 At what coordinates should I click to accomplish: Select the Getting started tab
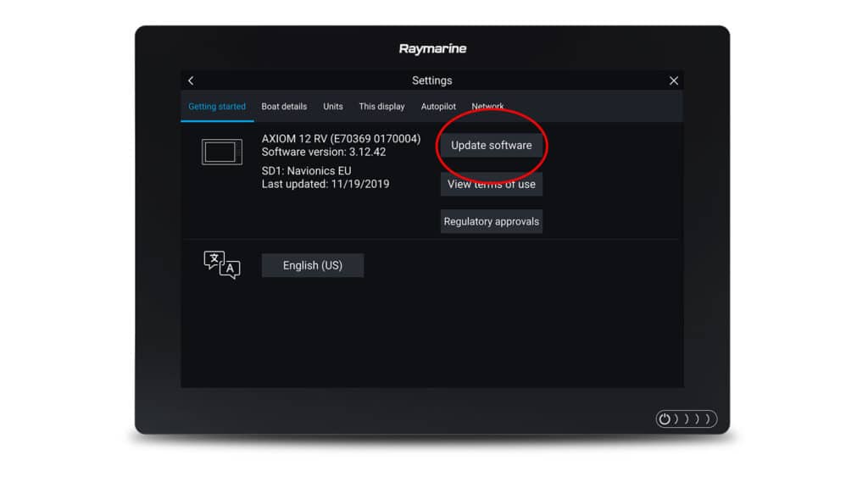pyautogui.click(x=216, y=107)
